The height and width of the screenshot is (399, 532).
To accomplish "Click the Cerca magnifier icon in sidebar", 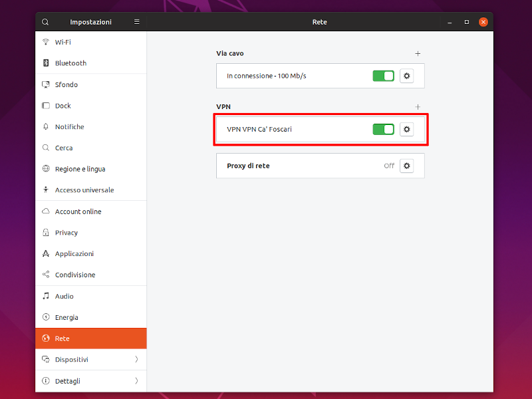I will coord(46,148).
